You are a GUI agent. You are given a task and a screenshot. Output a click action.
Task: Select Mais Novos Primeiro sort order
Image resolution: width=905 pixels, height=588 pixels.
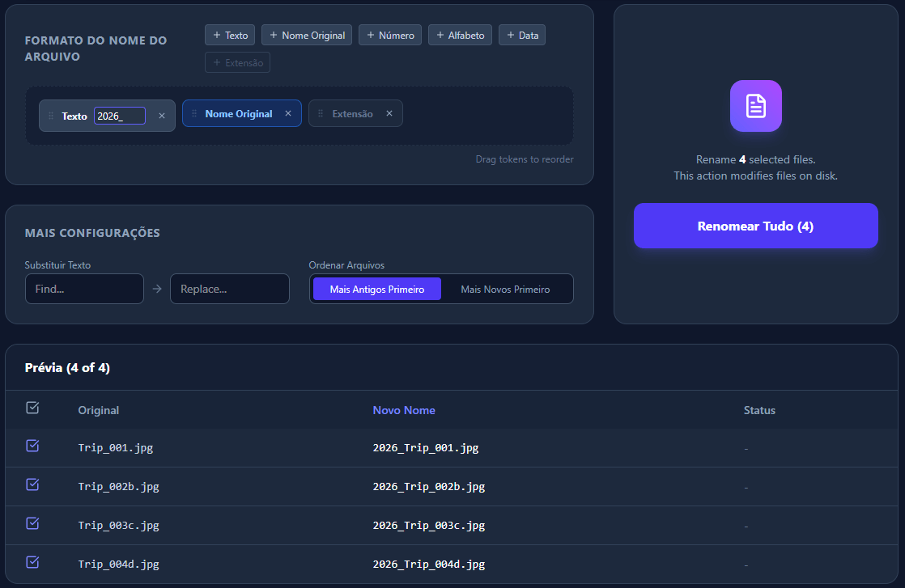[505, 289]
